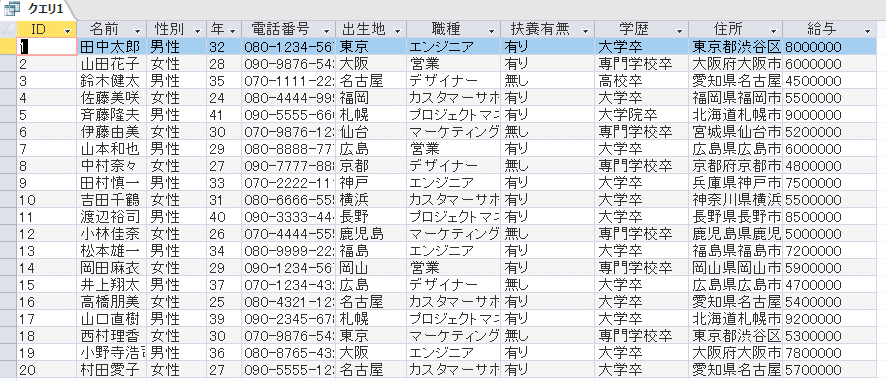The height and width of the screenshot is (381, 886).
Task: Click the name cell 佐藤美咲
Action: (112, 98)
